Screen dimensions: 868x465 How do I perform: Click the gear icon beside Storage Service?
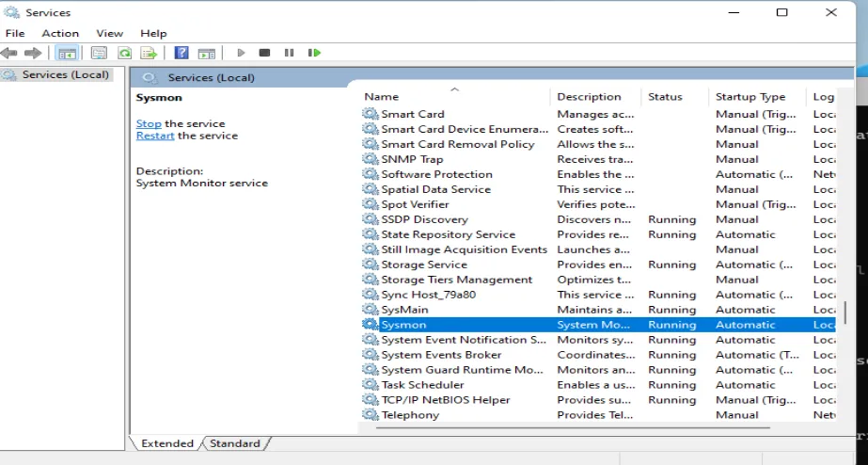(x=370, y=265)
